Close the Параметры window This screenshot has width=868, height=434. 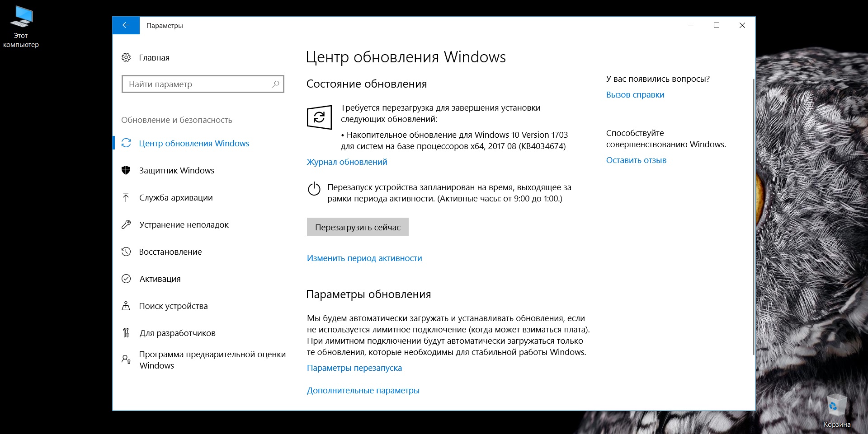(x=742, y=25)
